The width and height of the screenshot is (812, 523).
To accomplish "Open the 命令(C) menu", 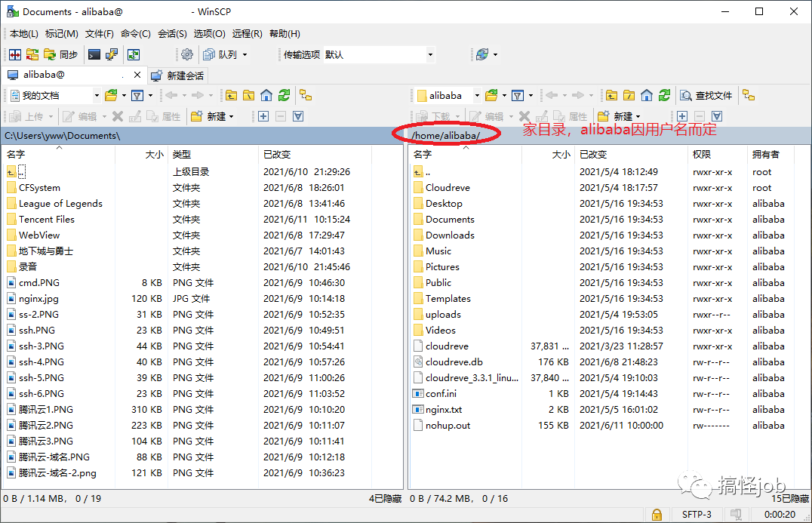I will pyautogui.click(x=136, y=34).
